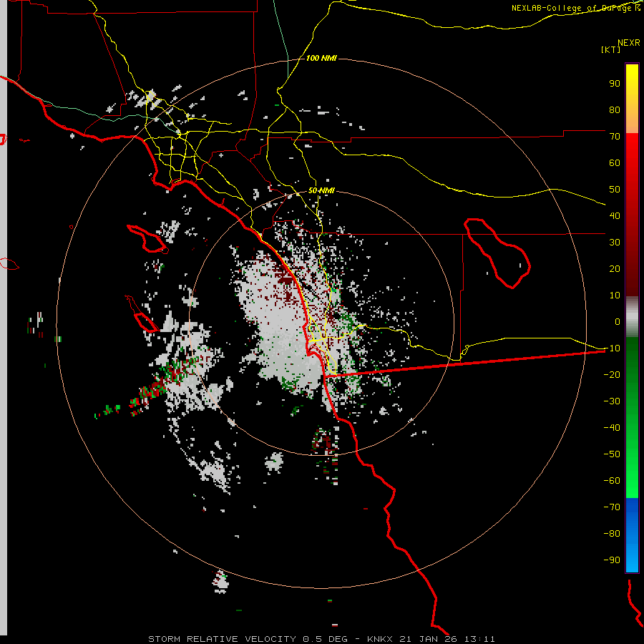The image size is (644, 644).
Task: Click the "-90" value at bottom of scale
Action: [612, 560]
